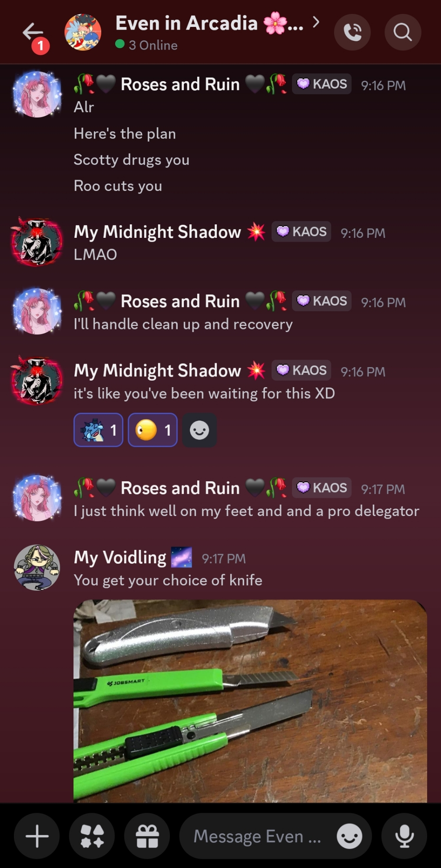Viewport: 441px width, 868px height.
Task: Toggle the yellow face emoji reaction
Action: point(153,430)
